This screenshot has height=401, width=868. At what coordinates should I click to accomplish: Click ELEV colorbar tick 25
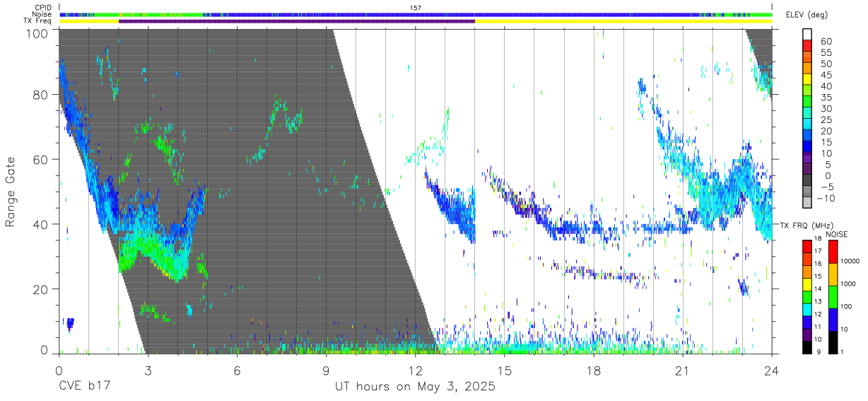pos(825,120)
